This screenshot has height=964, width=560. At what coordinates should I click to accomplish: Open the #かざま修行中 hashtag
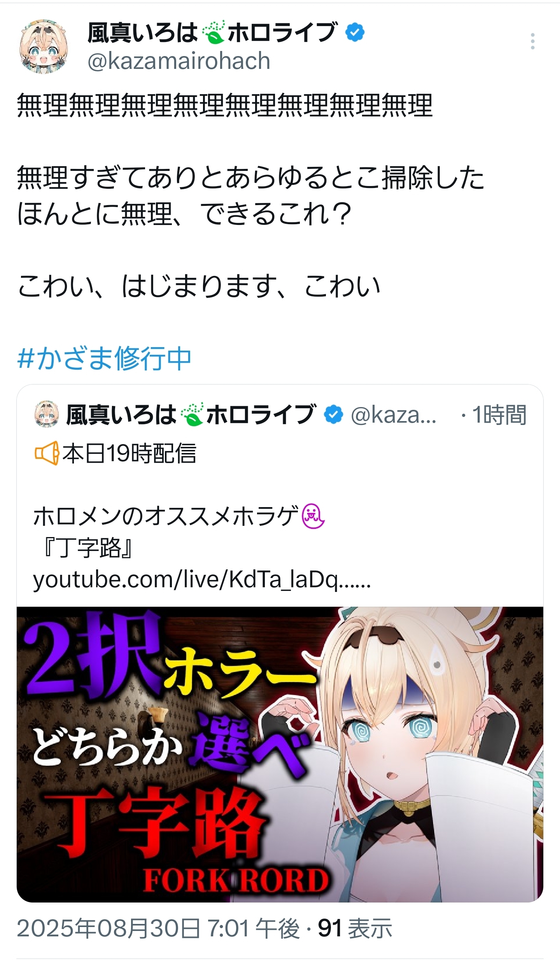coord(104,358)
